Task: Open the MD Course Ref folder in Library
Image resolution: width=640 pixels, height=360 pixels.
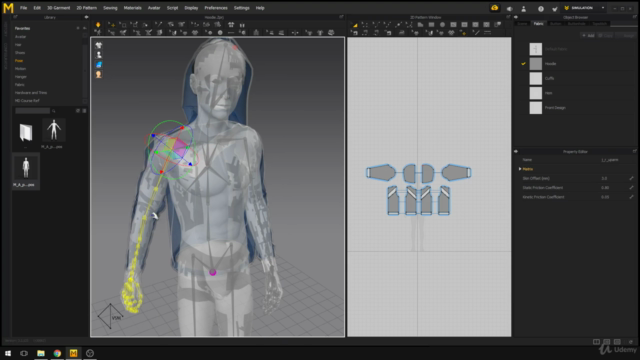Action: (27, 100)
